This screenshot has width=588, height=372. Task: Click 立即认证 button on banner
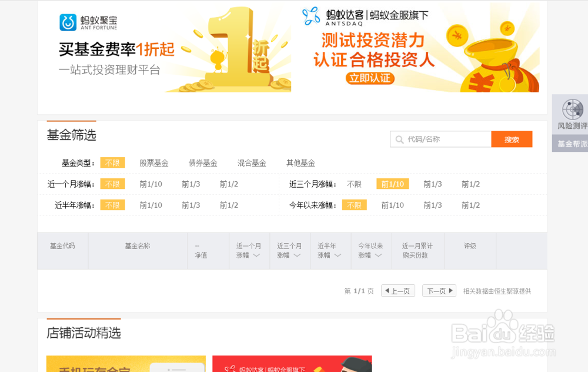click(370, 78)
